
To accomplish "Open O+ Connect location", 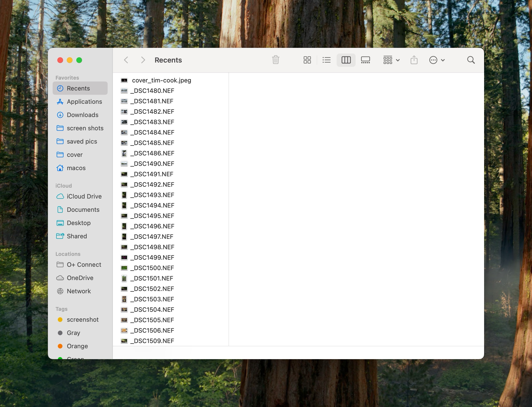I will [x=80, y=265].
